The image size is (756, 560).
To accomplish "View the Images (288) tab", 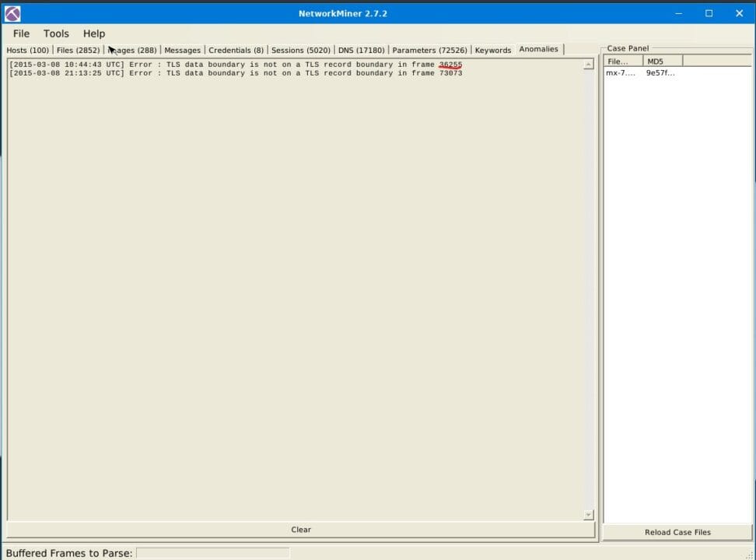I will coord(132,49).
